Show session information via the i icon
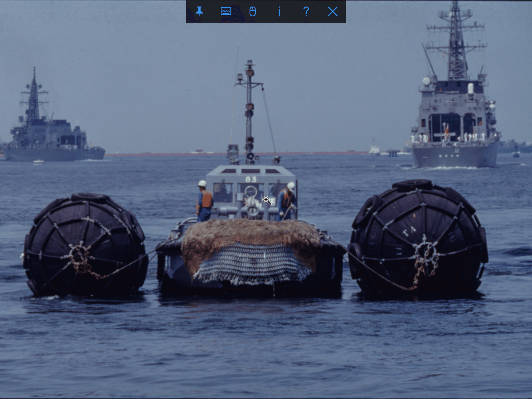Screen dimensions: 532x399 [x=279, y=11]
